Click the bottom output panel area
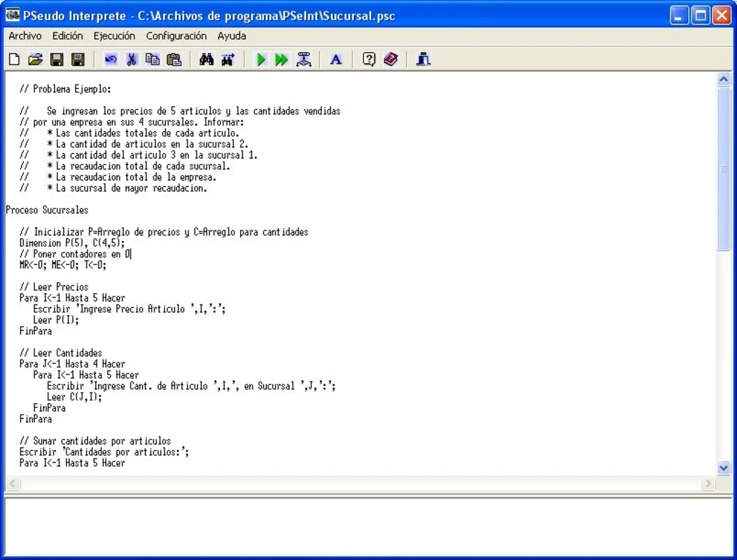 click(368, 526)
